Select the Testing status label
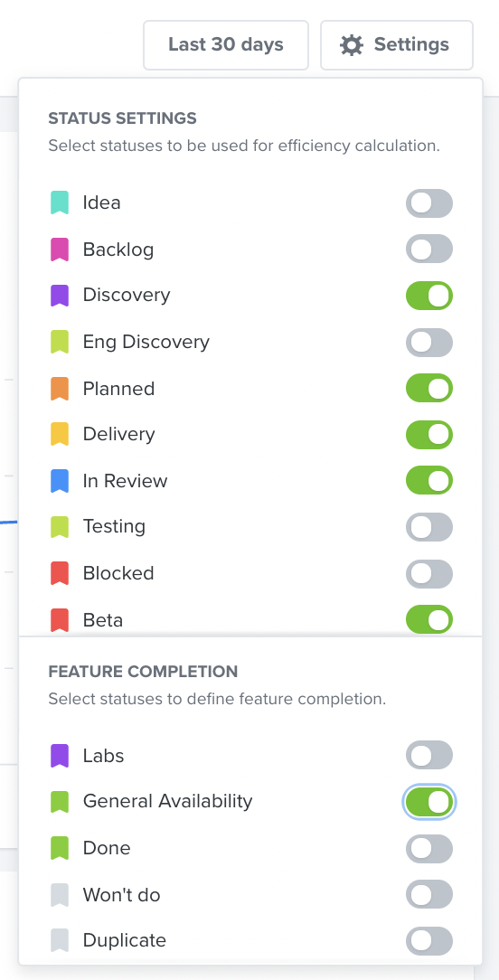Screen dimensions: 499x980 pos(115,526)
